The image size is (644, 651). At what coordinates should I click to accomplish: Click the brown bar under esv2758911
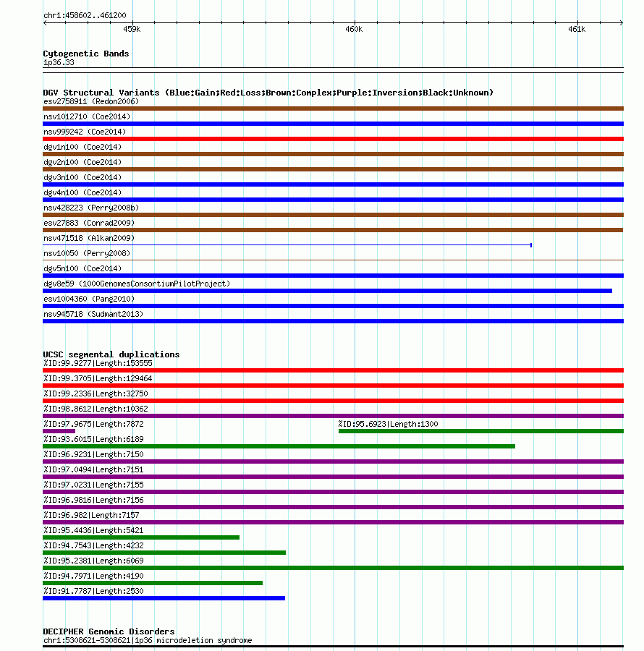click(x=333, y=109)
